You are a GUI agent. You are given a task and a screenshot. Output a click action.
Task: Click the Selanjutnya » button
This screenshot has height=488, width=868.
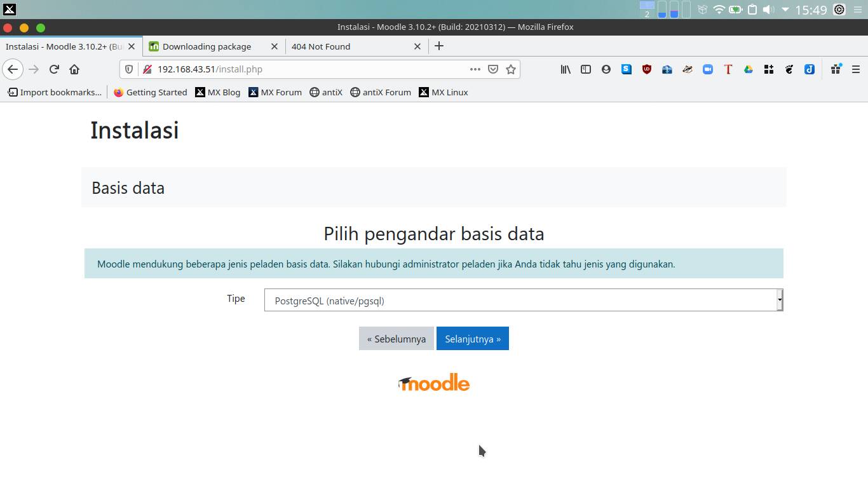473,339
